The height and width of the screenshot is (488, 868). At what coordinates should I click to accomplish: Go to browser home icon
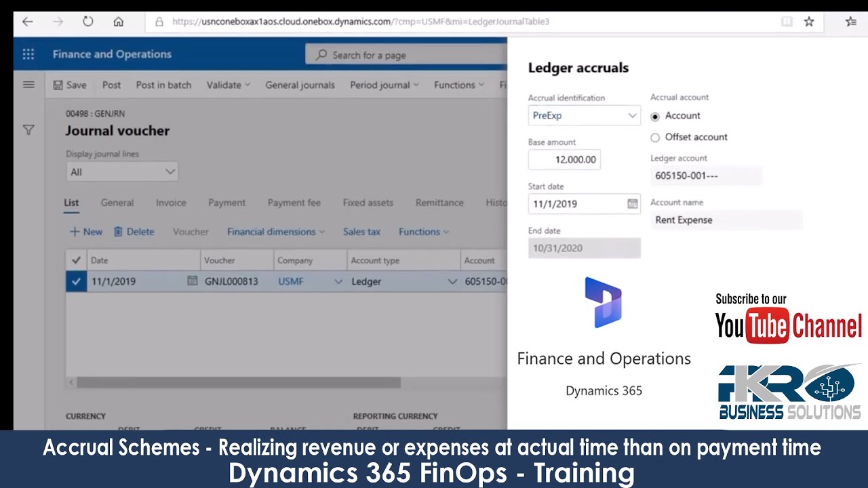(118, 22)
